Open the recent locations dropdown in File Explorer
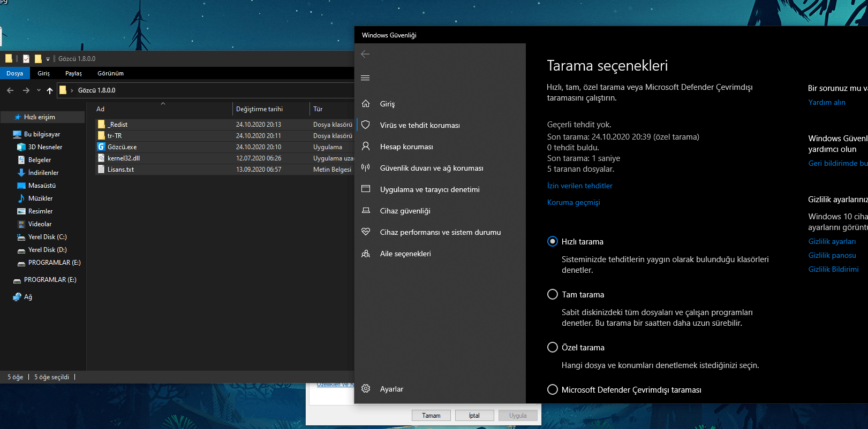The image size is (868, 429). pyautogui.click(x=39, y=90)
